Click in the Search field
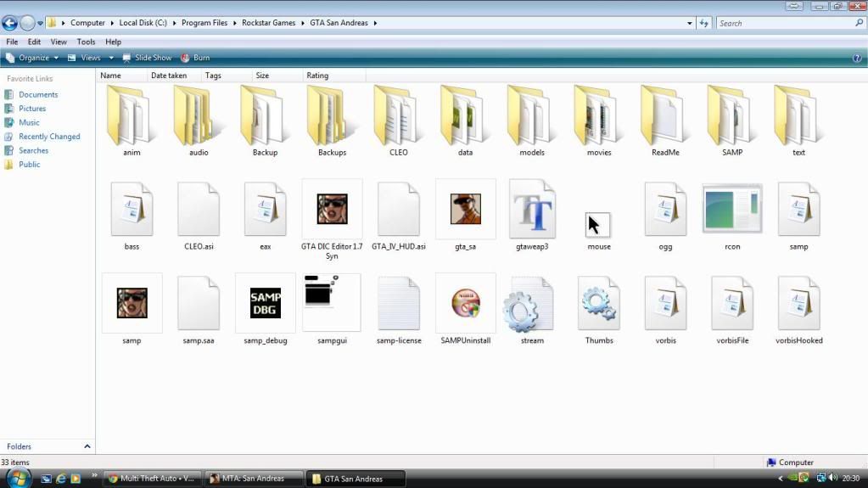 (784, 23)
